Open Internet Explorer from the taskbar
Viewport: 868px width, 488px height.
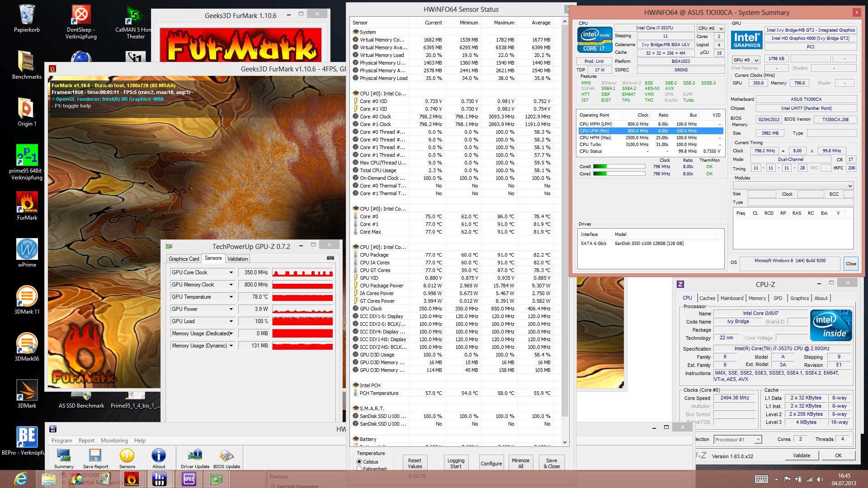click(x=21, y=479)
